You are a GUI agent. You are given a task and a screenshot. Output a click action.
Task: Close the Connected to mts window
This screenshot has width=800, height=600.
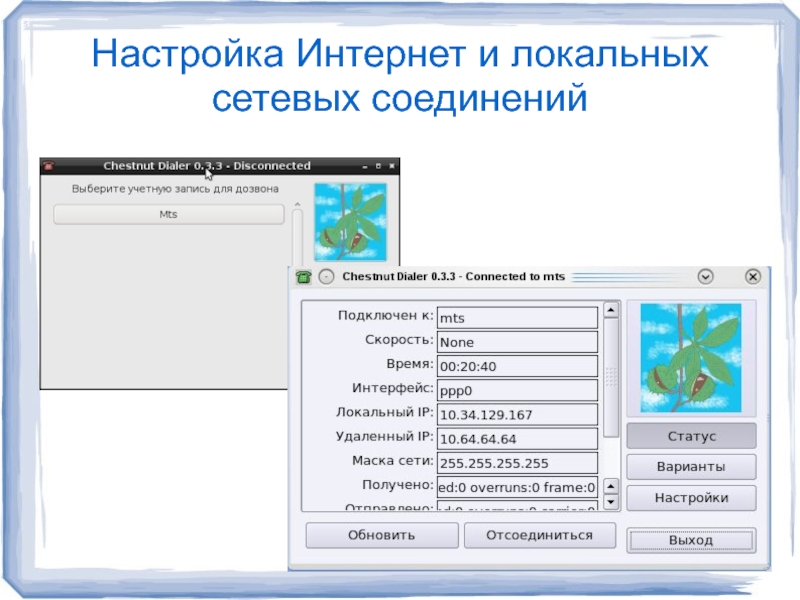[753, 277]
